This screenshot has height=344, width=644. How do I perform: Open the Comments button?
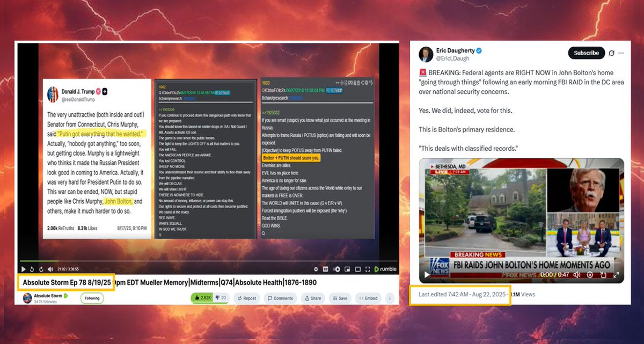coord(280,298)
